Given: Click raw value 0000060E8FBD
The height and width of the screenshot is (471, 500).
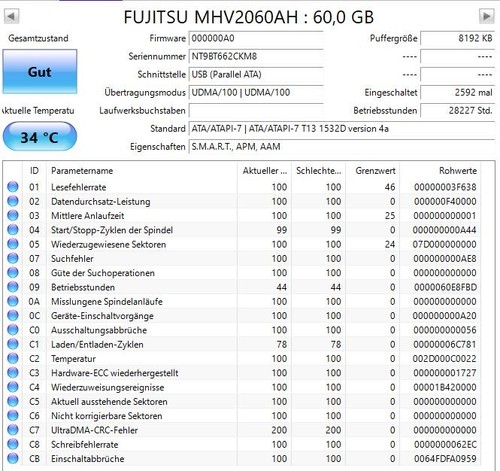Looking at the screenshot, I should pos(445,287).
